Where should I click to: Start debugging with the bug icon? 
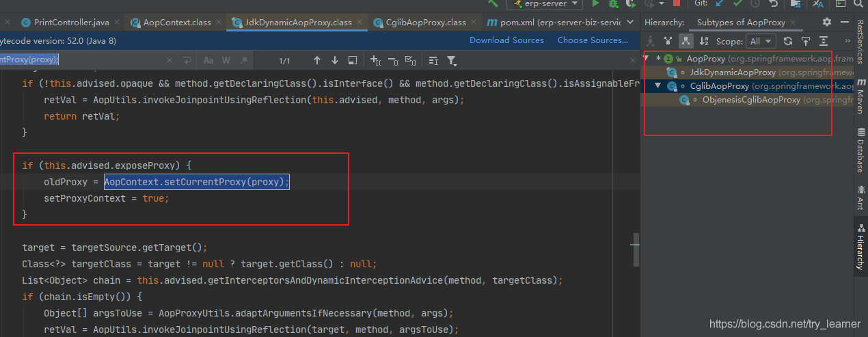point(612,4)
